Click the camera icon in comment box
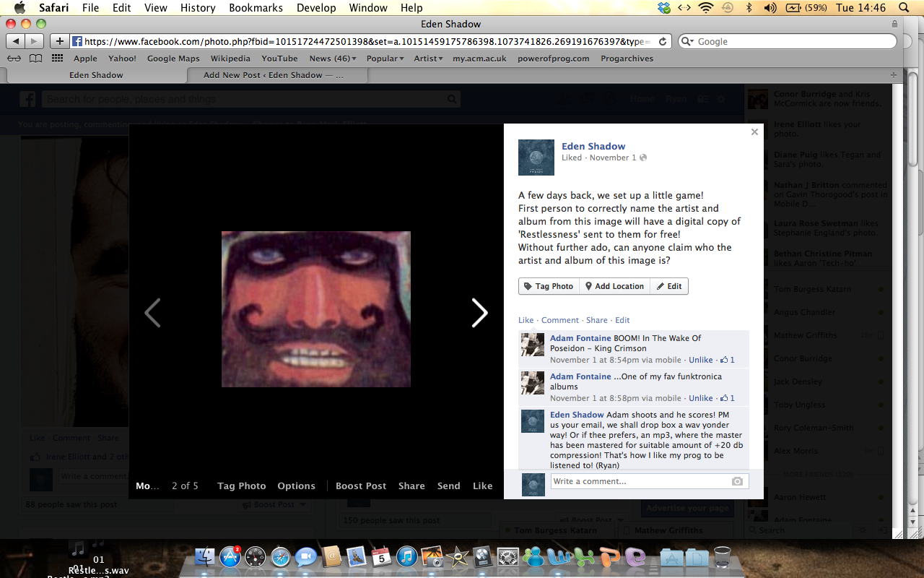 737,481
